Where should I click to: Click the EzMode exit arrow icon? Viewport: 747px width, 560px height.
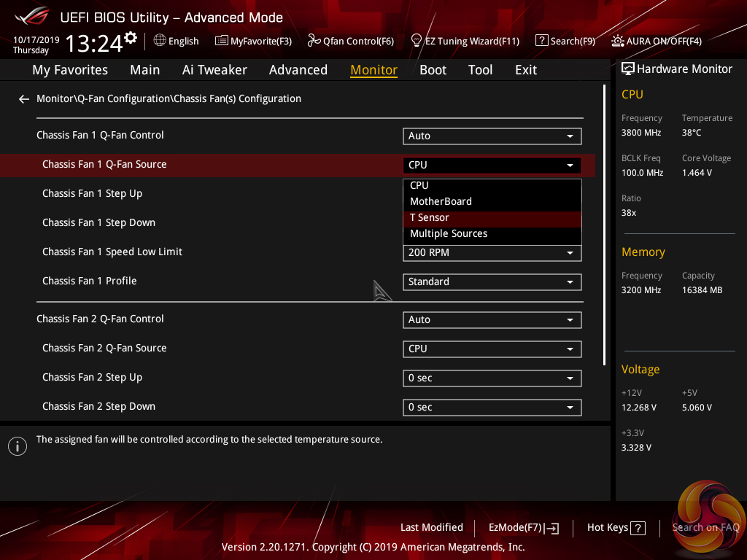[551, 528]
